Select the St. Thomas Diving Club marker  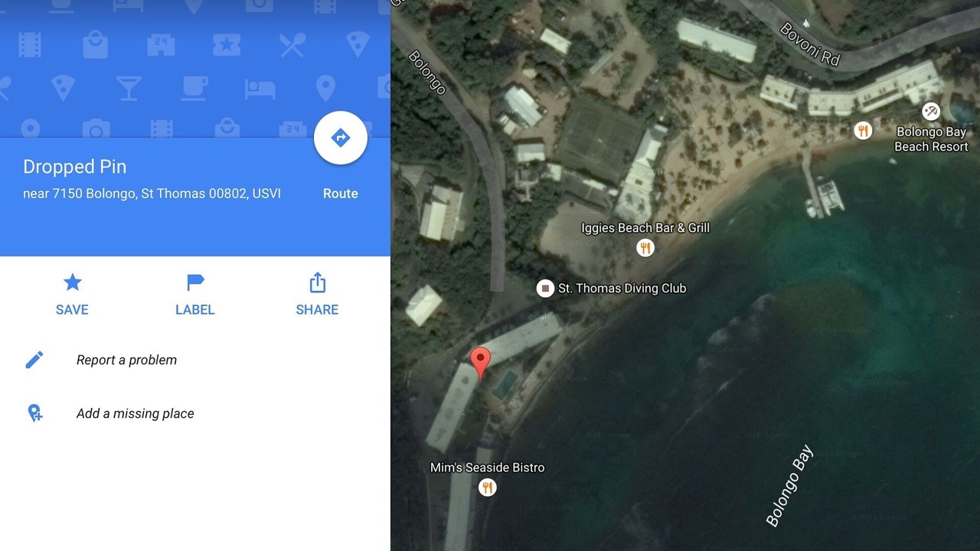point(545,289)
